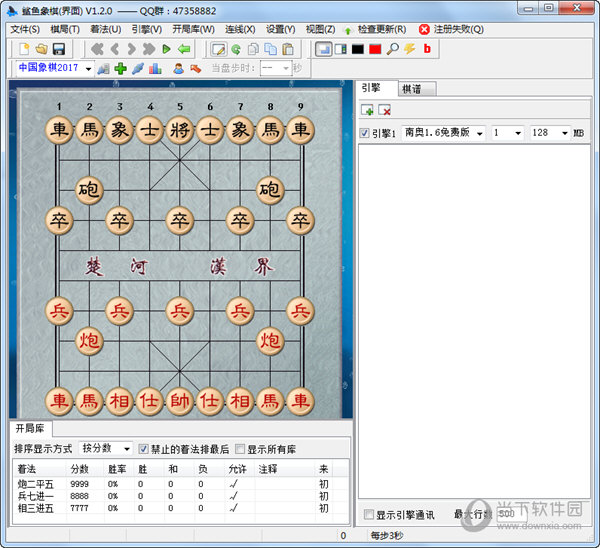Jump to first move with double-left arrow
The width and height of the screenshot is (600, 548).
click(x=97, y=49)
